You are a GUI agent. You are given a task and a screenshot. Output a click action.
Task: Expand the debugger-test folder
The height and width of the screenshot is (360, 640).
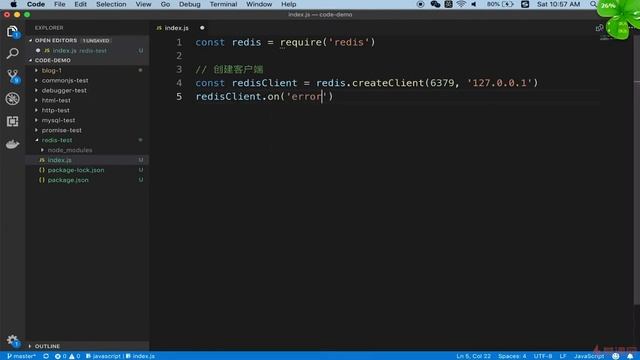pos(64,90)
